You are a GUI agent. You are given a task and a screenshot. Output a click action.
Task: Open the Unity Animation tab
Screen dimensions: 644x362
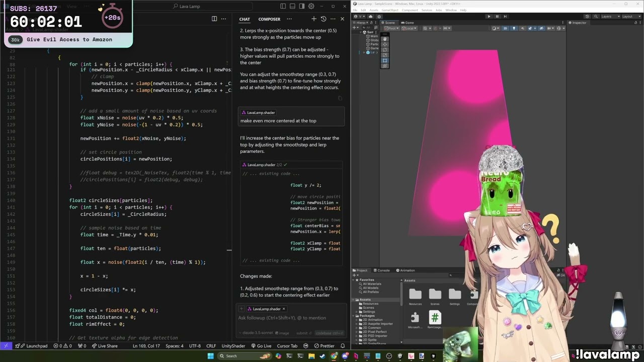tap(406, 270)
